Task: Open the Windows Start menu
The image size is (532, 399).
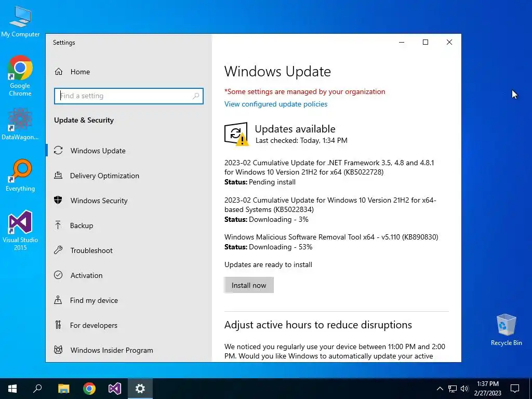Action: (x=12, y=389)
